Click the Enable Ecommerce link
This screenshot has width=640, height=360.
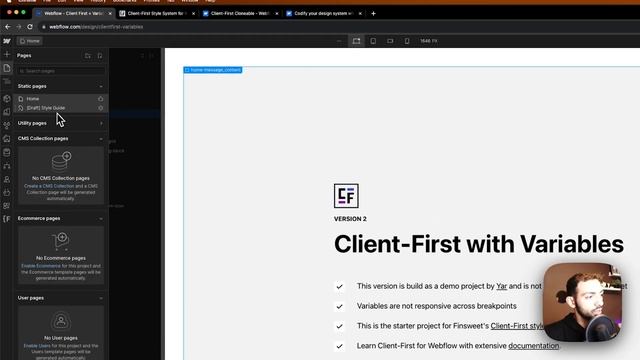point(41,266)
